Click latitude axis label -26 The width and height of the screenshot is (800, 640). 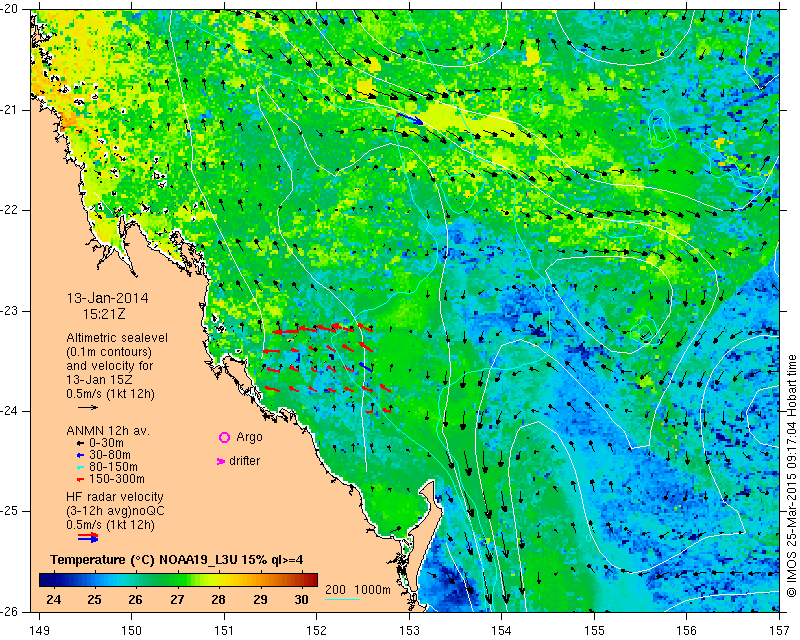point(11,611)
